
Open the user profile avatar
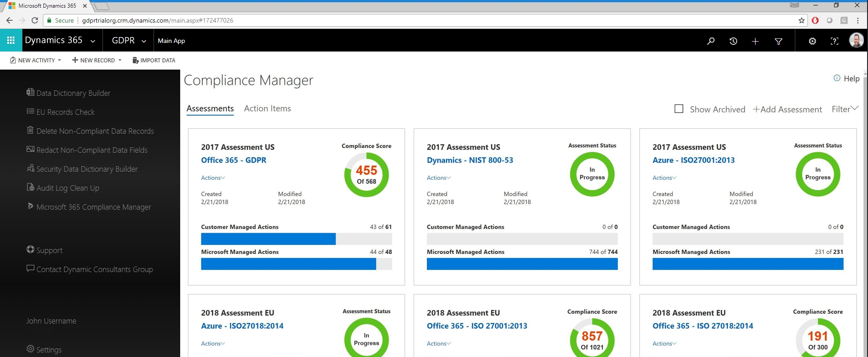click(856, 40)
